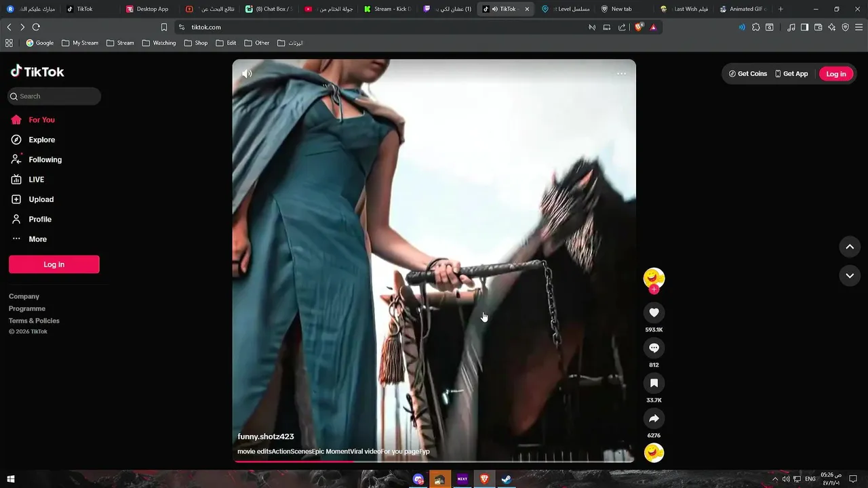
Task: Open the Stream bookmarks folder
Action: tap(120, 43)
